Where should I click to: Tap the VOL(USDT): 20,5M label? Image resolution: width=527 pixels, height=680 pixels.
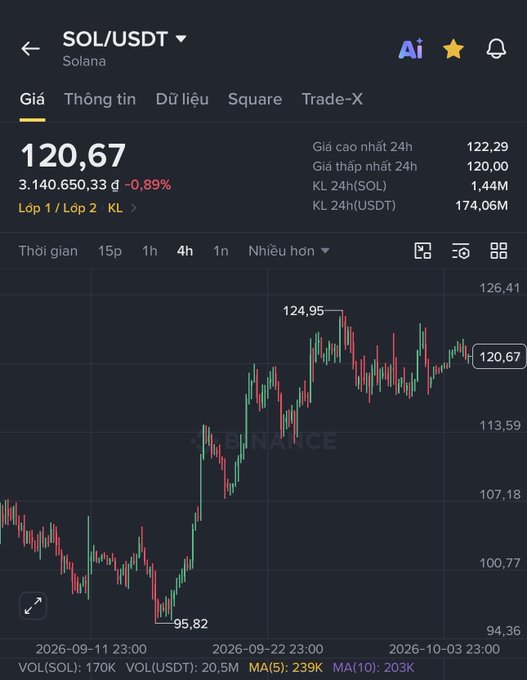182,667
